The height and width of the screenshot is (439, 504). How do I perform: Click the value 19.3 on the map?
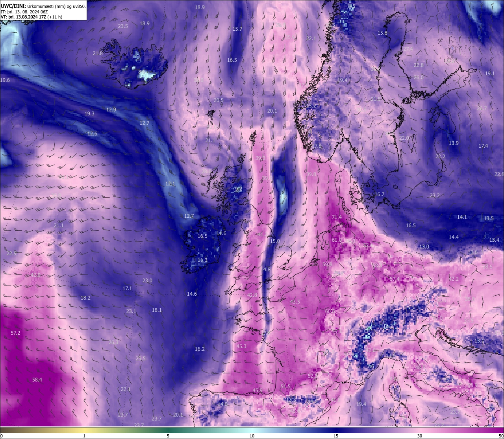[x=89, y=113]
